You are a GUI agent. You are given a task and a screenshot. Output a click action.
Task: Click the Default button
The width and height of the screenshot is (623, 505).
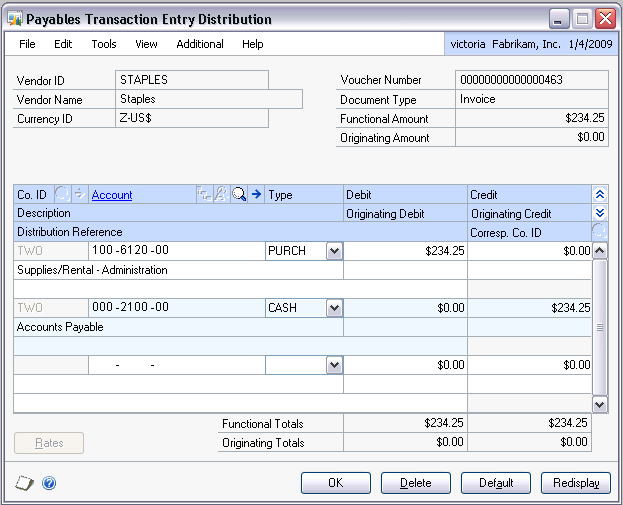click(496, 483)
